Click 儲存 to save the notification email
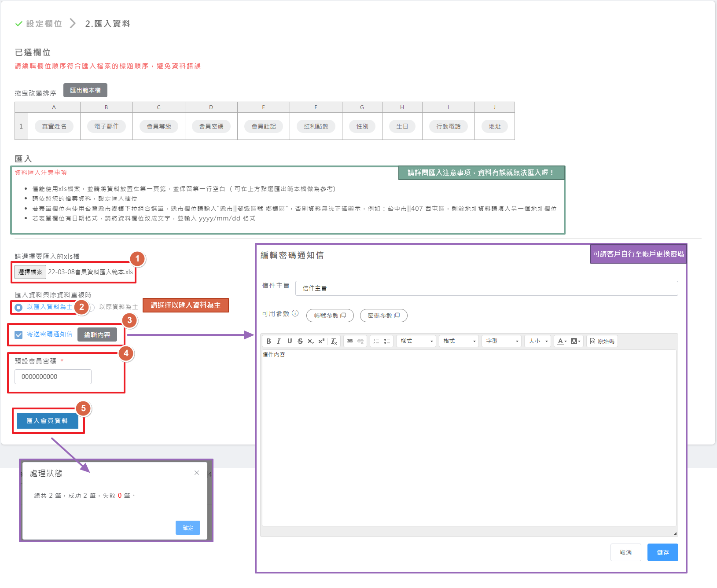Image resolution: width=717 pixels, height=588 pixels. pos(662,552)
